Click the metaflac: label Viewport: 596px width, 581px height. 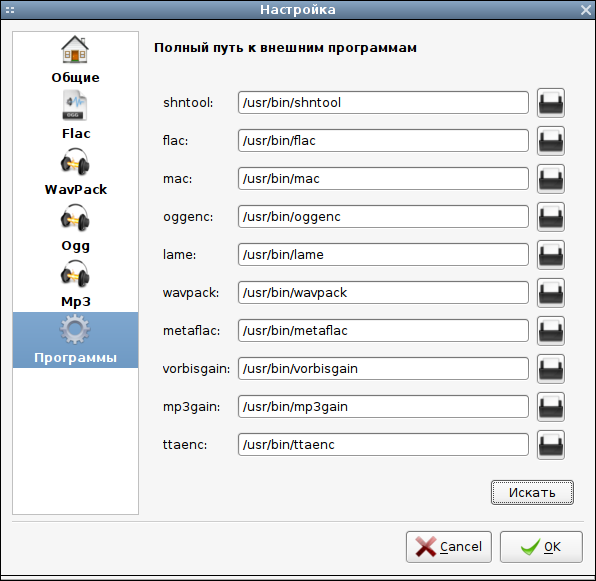point(192,331)
